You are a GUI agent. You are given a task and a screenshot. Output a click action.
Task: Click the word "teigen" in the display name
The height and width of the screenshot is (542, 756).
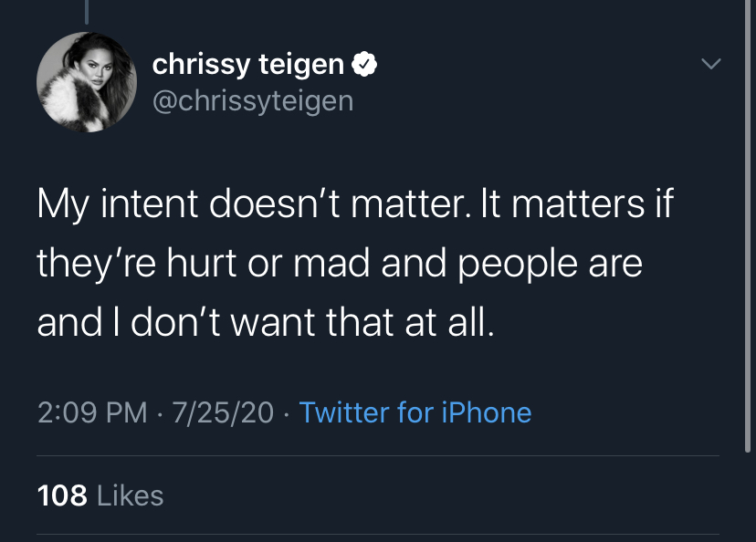(x=301, y=65)
